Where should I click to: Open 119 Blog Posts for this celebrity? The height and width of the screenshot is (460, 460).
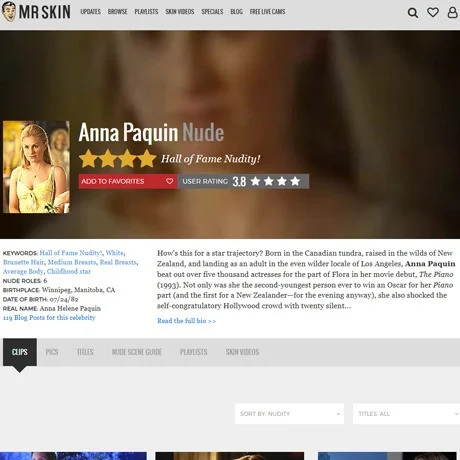(49, 318)
